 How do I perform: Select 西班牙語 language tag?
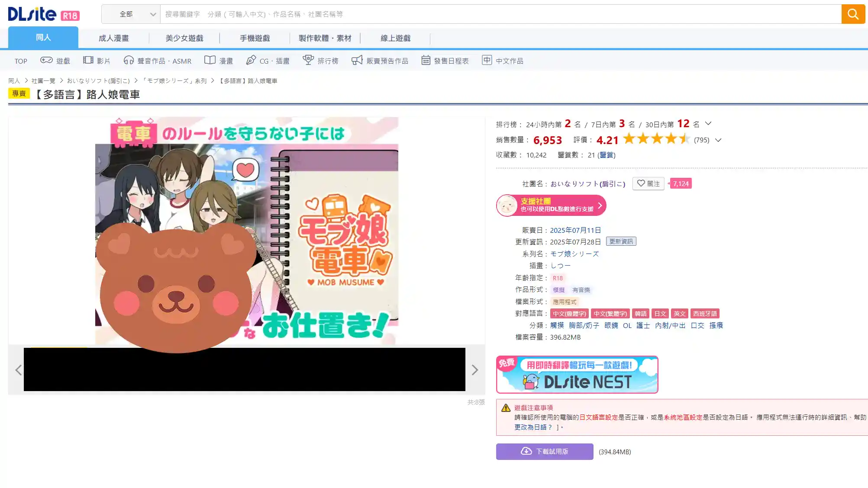click(705, 314)
